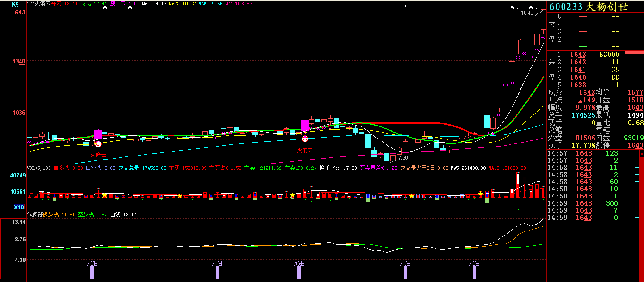
Task: Click stock code 600233 in quote panel
Action: (x=566, y=7)
